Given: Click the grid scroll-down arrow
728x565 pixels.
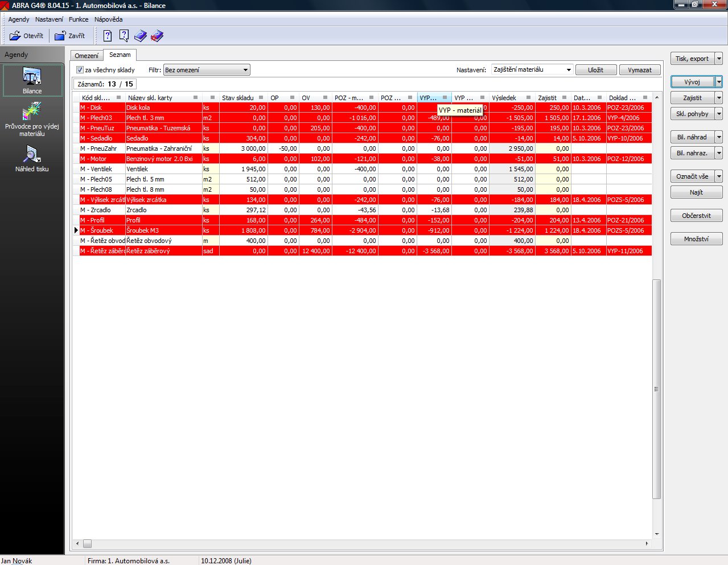Looking at the screenshot, I should pos(657,534).
